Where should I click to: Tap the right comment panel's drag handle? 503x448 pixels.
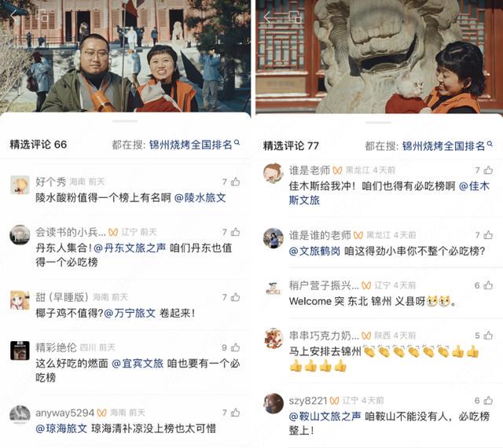(378, 123)
